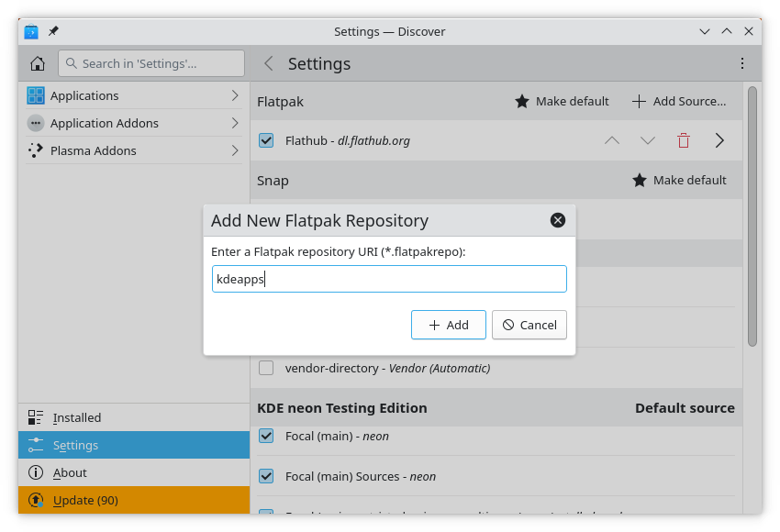Click the Flatpak repository URI input field
Image resolution: width=780 pixels, height=532 pixels.
389,279
